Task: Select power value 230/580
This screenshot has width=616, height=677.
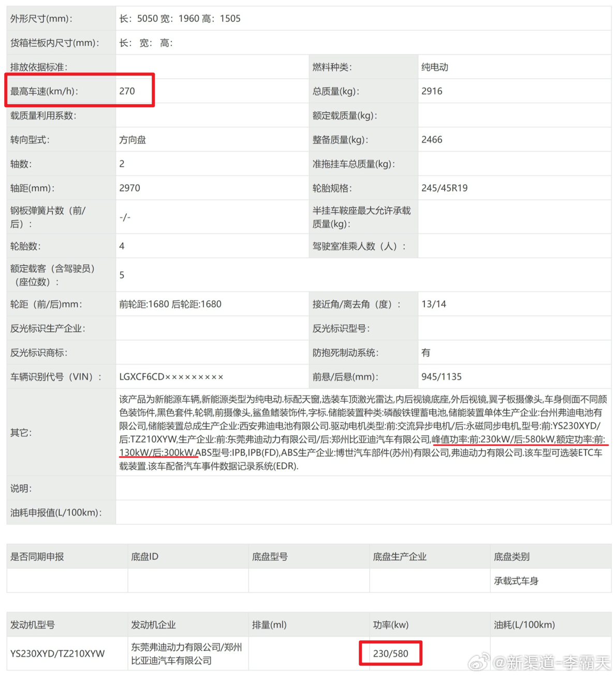Action: (391, 654)
